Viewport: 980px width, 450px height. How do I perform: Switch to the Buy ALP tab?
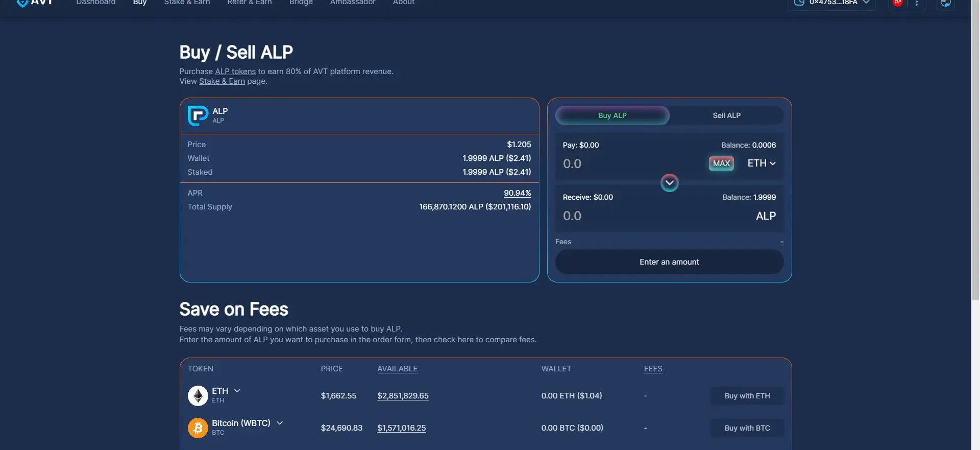(x=612, y=115)
